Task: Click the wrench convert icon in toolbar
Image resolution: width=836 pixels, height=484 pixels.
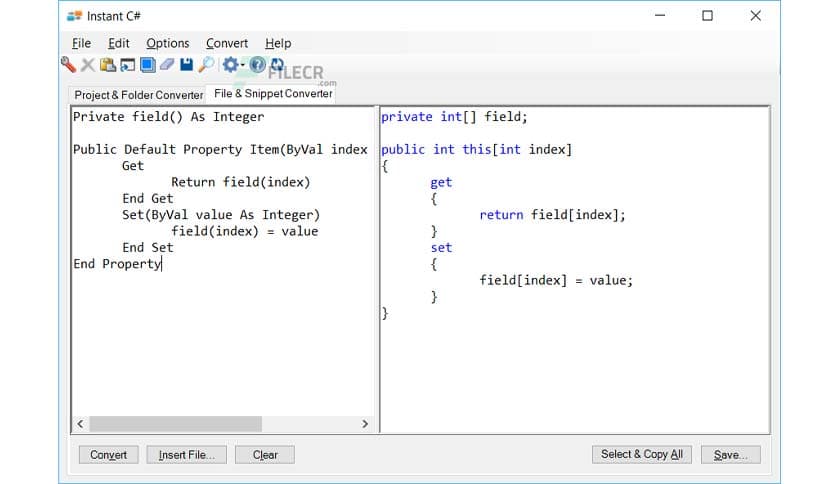Action: (68, 65)
